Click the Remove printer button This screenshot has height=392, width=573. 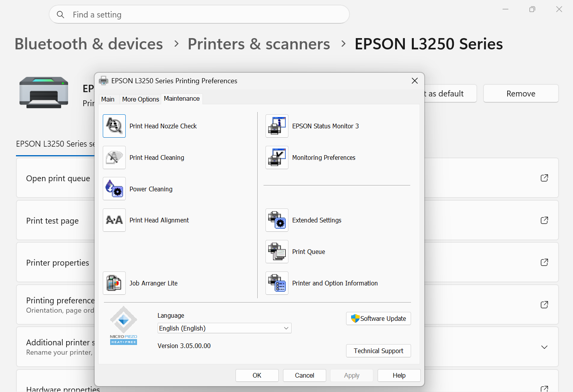521,94
